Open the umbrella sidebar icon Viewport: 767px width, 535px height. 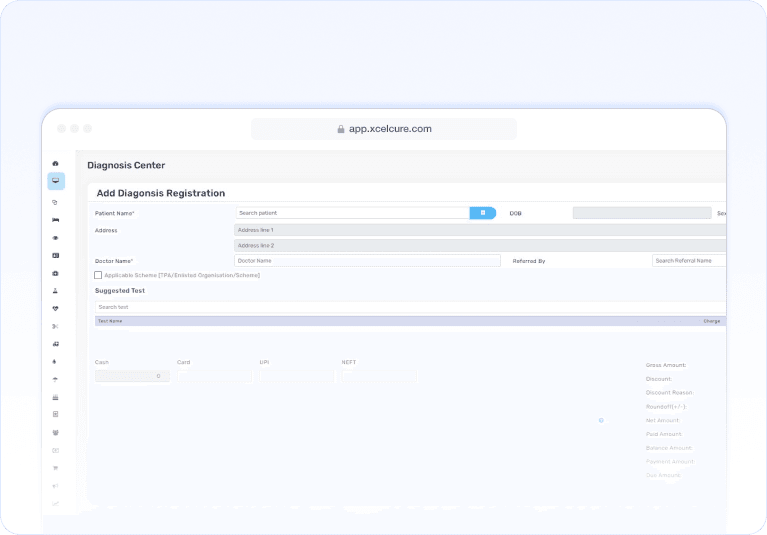coord(55,379)
